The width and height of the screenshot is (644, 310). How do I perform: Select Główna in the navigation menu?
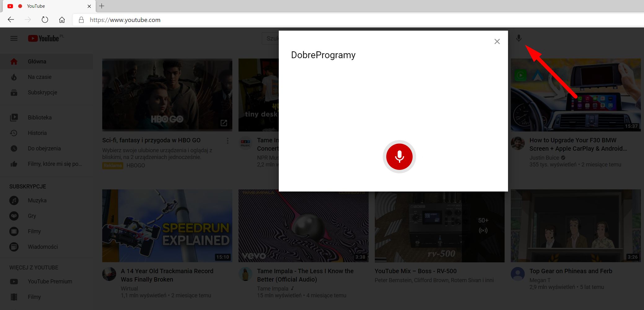(x=37, y=61)
